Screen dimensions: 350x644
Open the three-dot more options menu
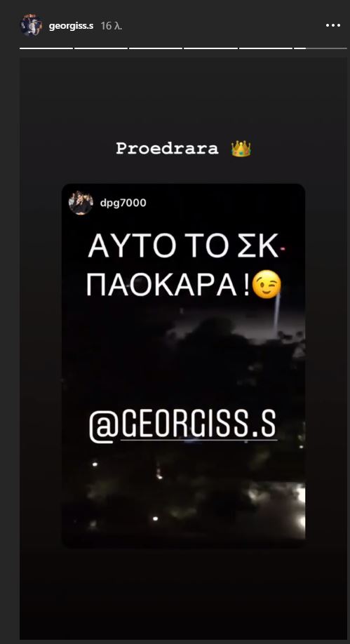pos(333,25)
